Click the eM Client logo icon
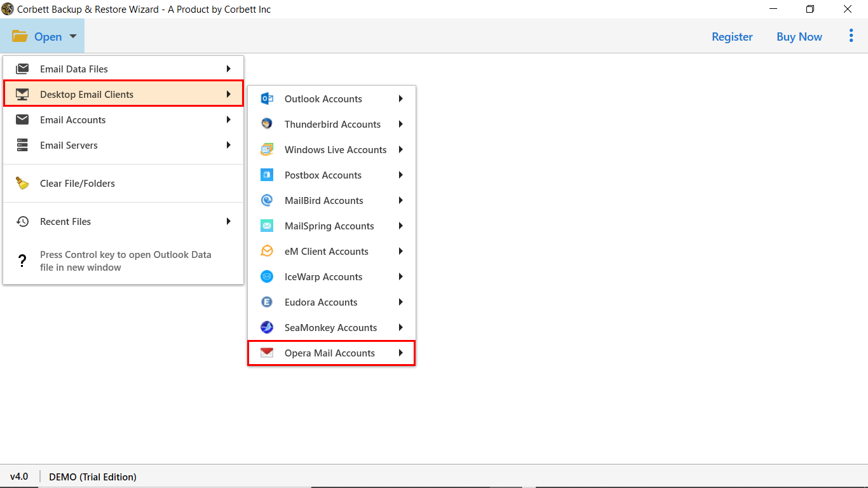This screenshot has width=868, height=488. [267, 251]
